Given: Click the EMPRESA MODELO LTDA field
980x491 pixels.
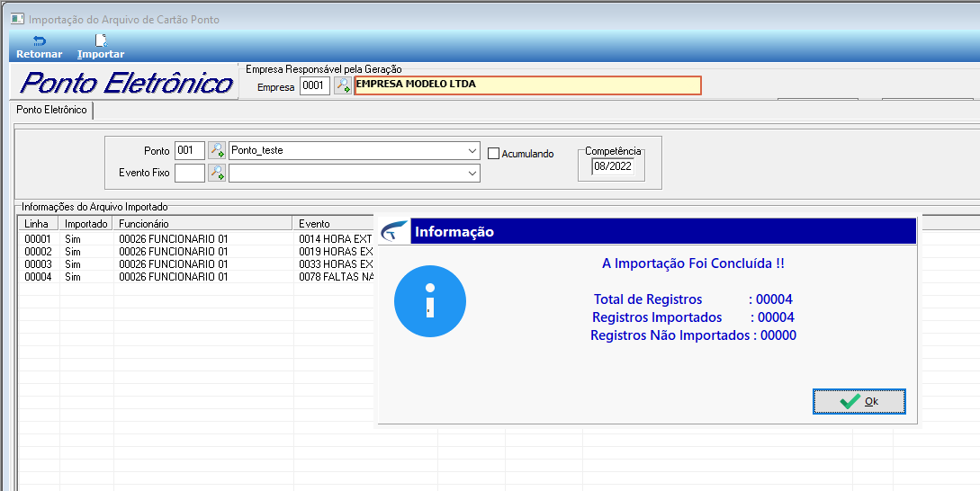Looking at the screenshot, I should (x=527, y=85).
